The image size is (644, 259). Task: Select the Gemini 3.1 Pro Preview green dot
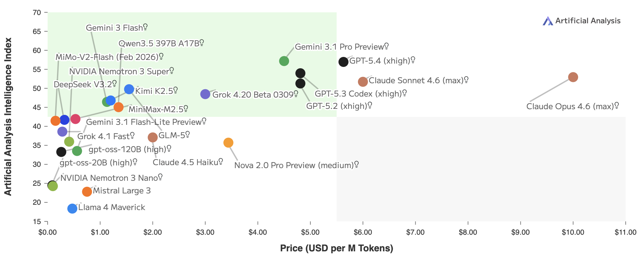[x=284, y=61]
